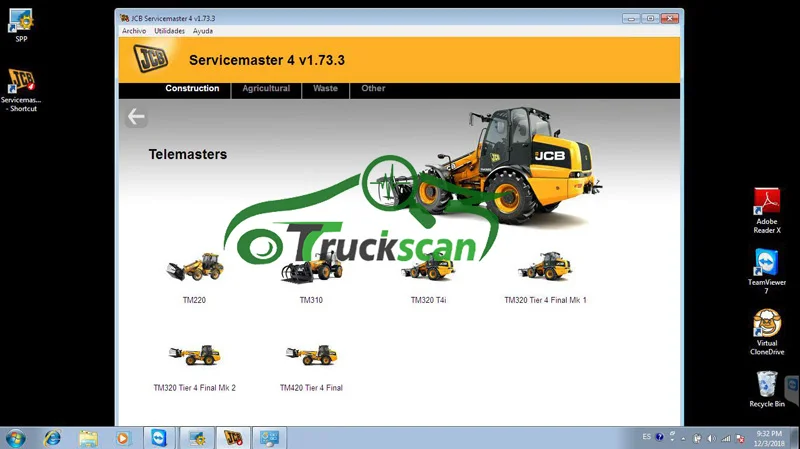Switch to the Other tab
The height and width of the screenshot is (449, 800).
(x=373, y=88)
